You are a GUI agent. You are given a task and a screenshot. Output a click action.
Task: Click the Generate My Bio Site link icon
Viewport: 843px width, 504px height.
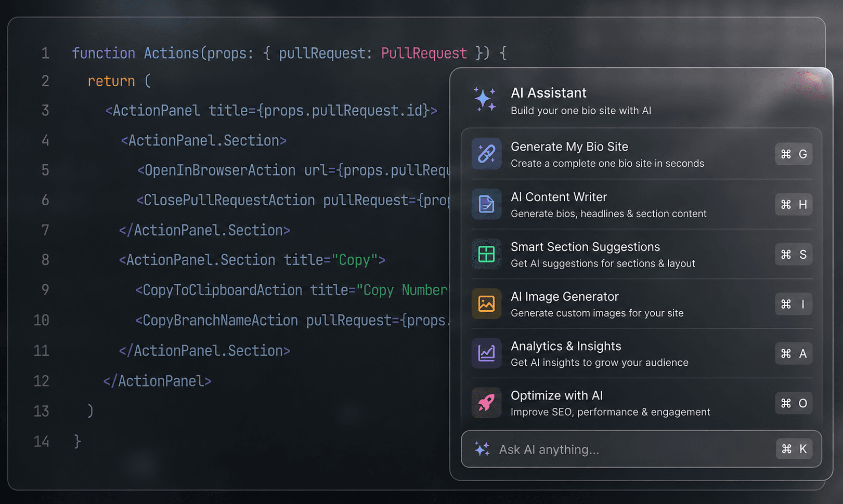point(486,154)
